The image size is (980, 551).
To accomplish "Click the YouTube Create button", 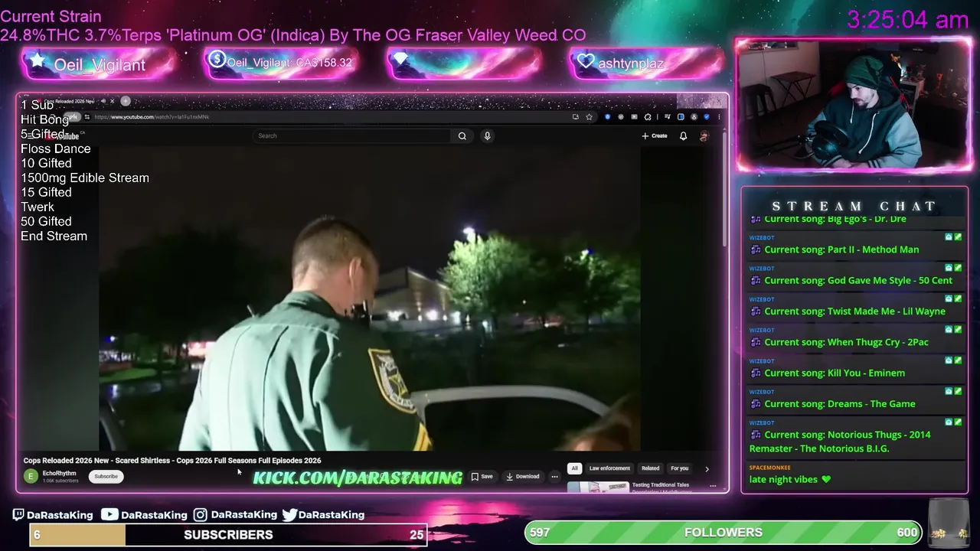I will [655, 136].
